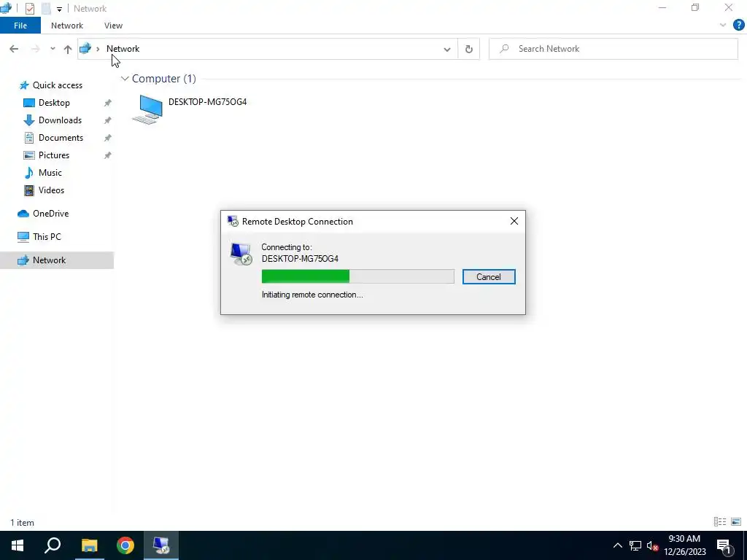Screen dimensions: 747x560
Task: Click the Network crumb in the address bar
Action: [123, 49]
